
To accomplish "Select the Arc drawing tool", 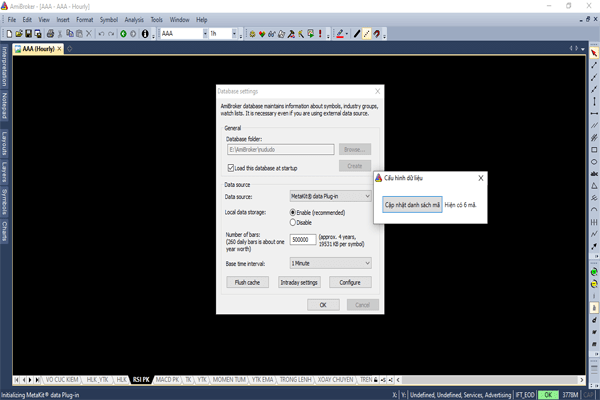I will click(594, 210).
